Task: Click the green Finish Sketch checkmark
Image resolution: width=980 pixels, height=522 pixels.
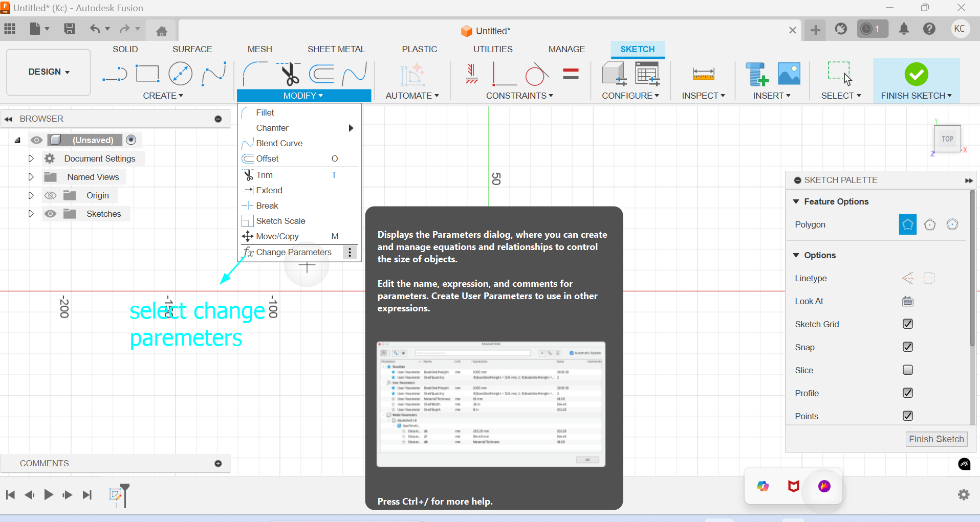Action: click(916, 74)
